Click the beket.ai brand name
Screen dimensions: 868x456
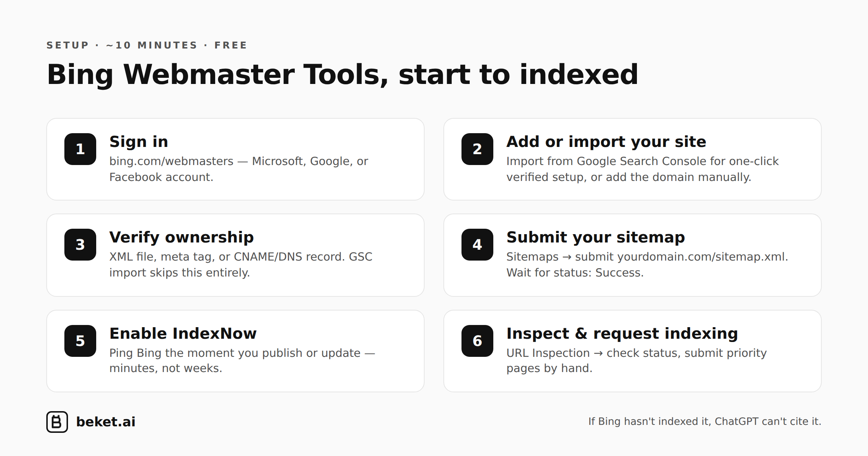(x=106, y=422)
